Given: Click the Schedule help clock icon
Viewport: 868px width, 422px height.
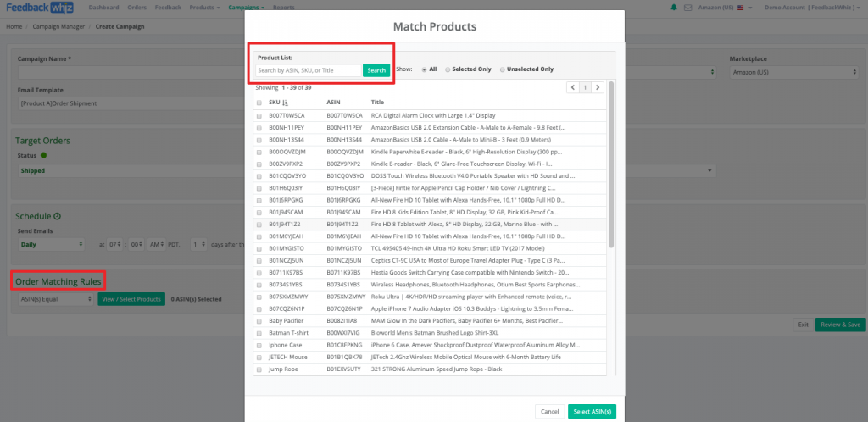Looking at the screenshot, I should (x=57, y=216).
